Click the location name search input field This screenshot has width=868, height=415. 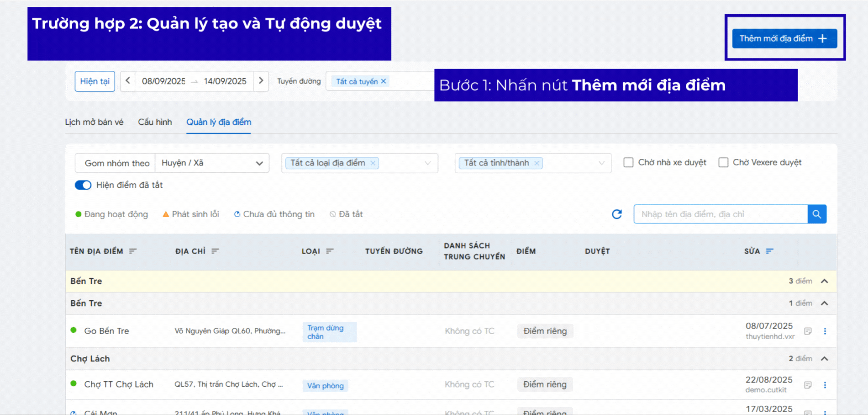pos(720,214)
